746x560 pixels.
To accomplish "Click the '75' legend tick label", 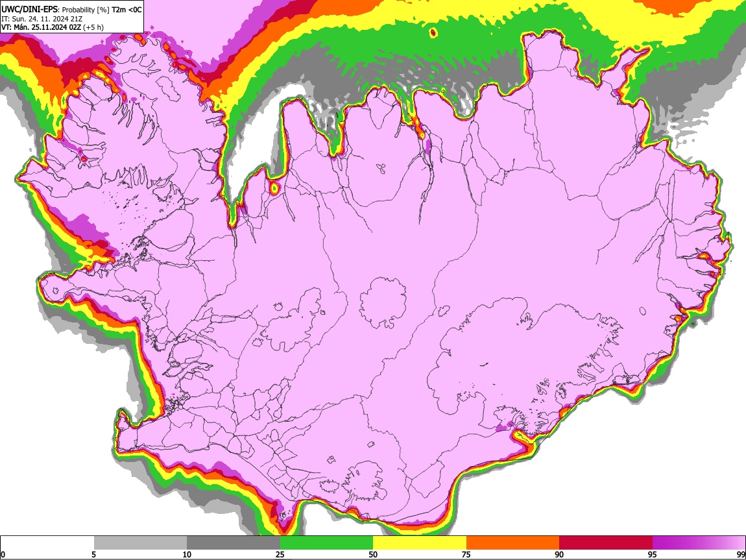I will [x=466, y=554].
